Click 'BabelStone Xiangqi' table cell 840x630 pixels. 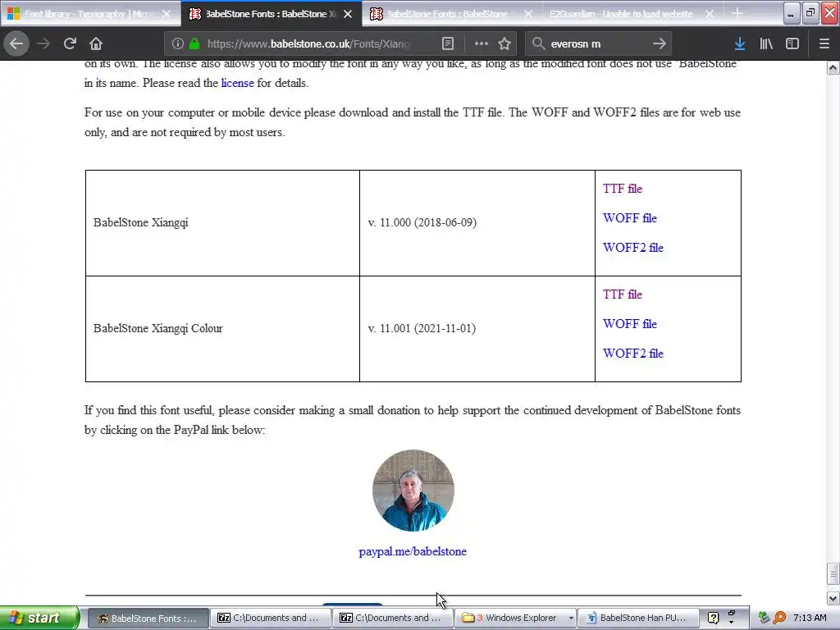pyautogui.click(x=222, y=223)
